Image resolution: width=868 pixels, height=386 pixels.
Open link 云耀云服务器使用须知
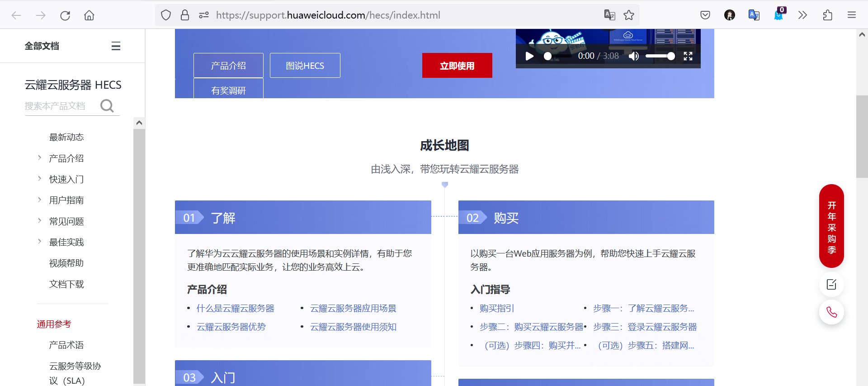[353, 327]
